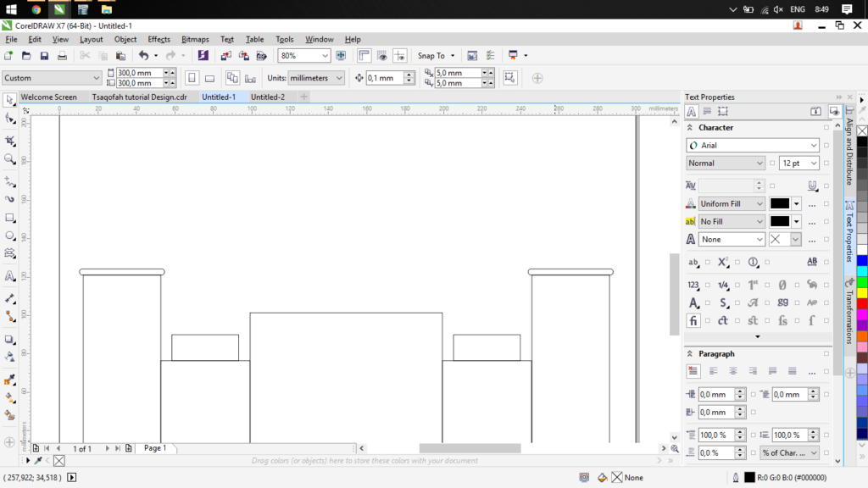Select the Zoom tool in the toolbox

coord(10,159)
